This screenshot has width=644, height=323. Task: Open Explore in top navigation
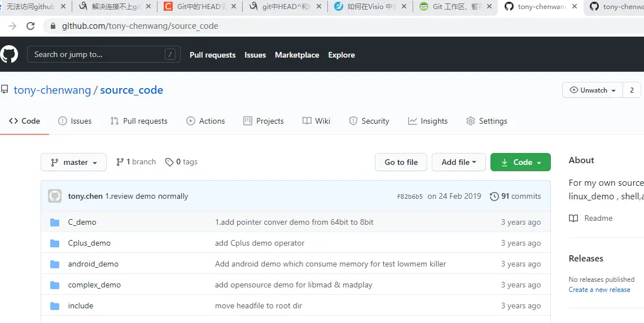[341, 55]
